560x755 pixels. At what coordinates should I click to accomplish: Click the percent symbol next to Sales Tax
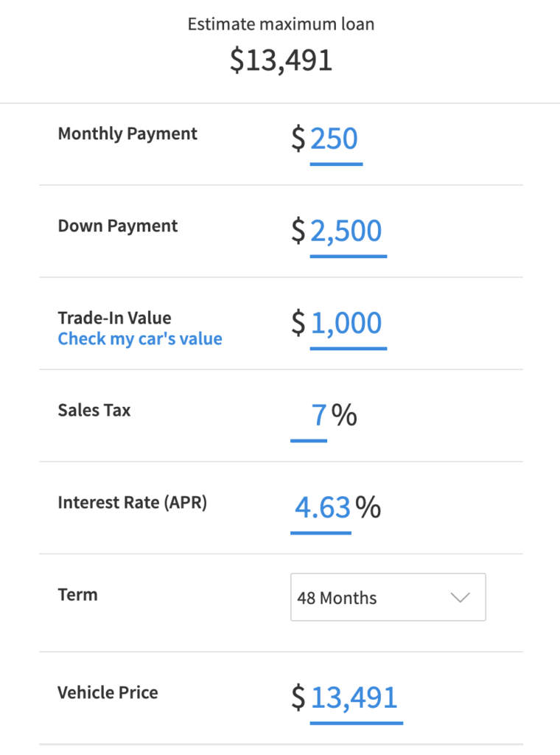click(346, 415)
